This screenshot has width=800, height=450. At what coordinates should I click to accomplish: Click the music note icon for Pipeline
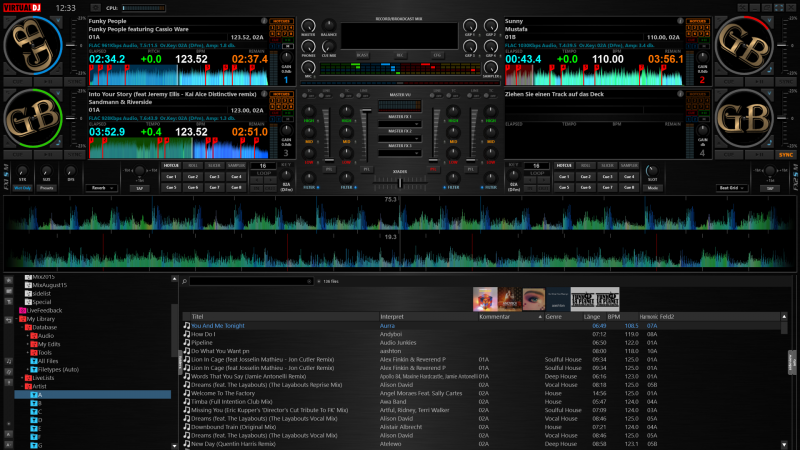(x=186, y=342)
